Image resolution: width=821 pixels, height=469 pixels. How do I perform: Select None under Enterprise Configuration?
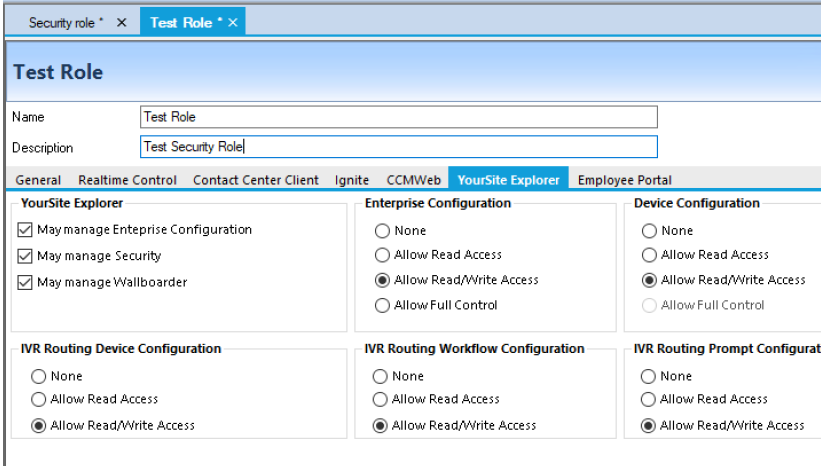click(x=382, y=230)
